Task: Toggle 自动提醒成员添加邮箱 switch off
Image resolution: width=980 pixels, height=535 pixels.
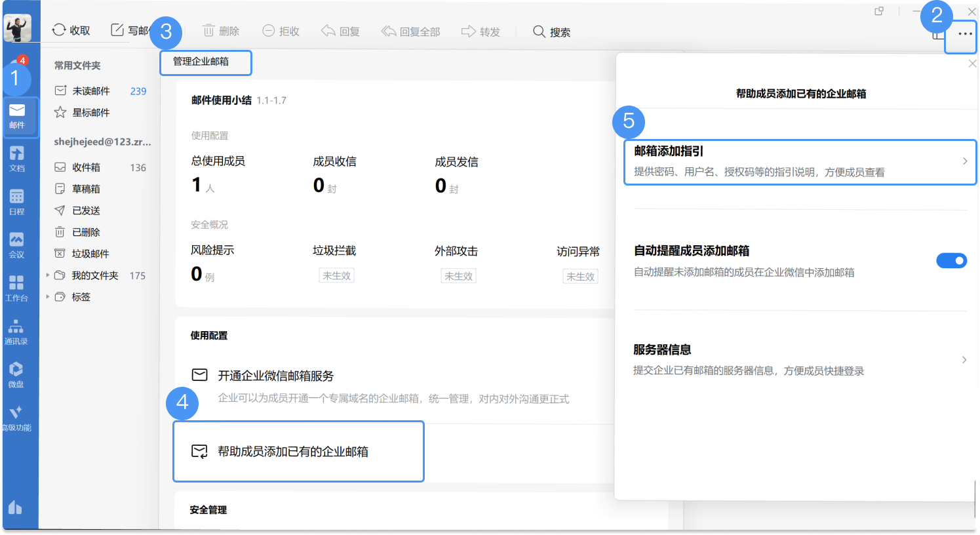Action: (951, 261)
